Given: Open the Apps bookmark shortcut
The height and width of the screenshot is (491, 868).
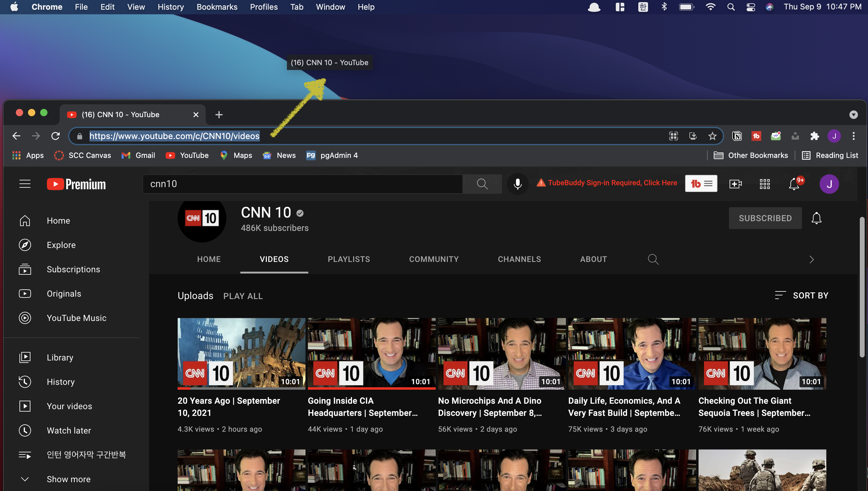Looking at the screenshot, I should point(28,155).
